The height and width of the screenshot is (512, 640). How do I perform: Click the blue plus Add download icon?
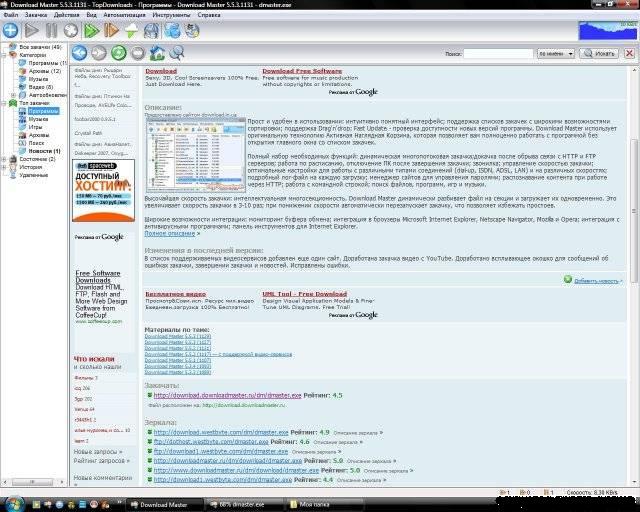tap(10, 31)
